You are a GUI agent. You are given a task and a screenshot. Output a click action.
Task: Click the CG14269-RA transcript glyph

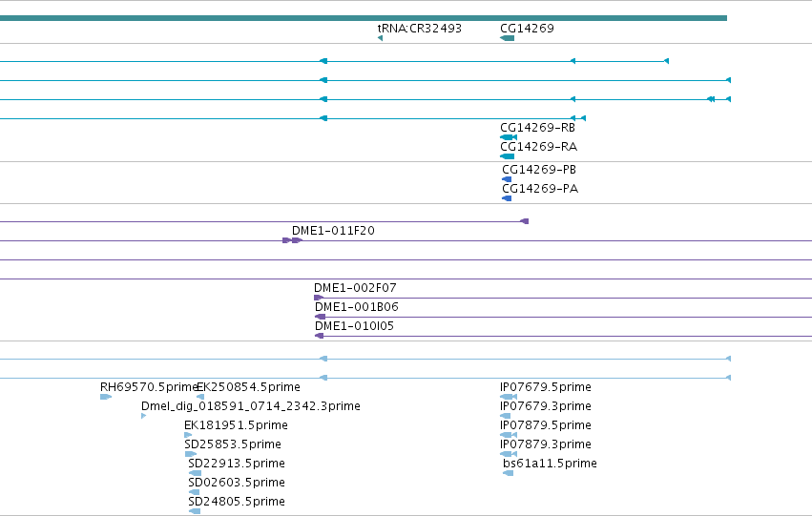coord(507,156)
